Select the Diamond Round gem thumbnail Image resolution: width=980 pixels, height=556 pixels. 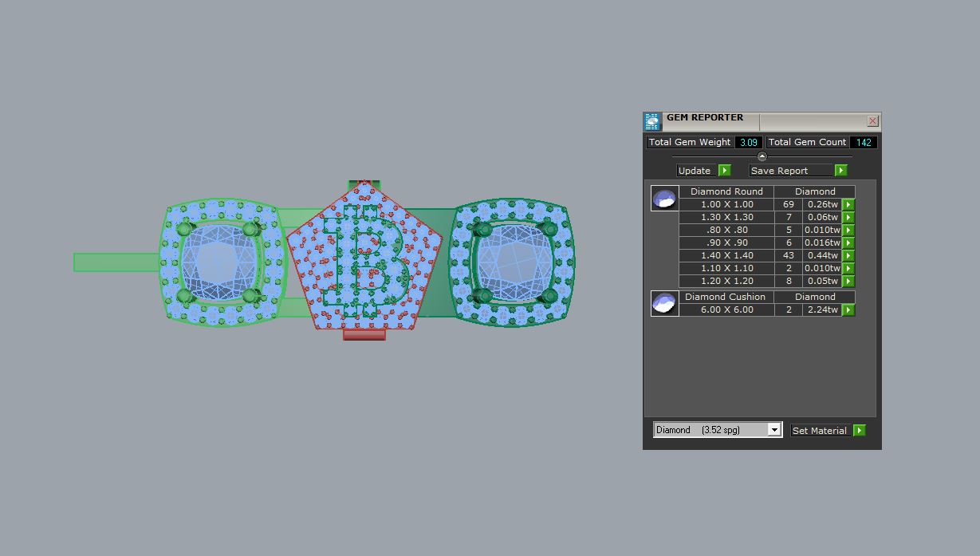[x=665, y=199]
